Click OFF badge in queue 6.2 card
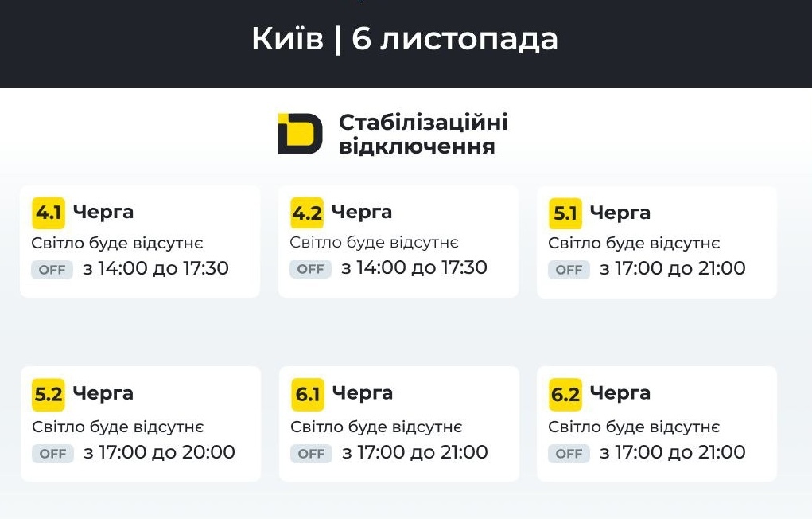Screen dimensions: 812x519 (569, 454)
